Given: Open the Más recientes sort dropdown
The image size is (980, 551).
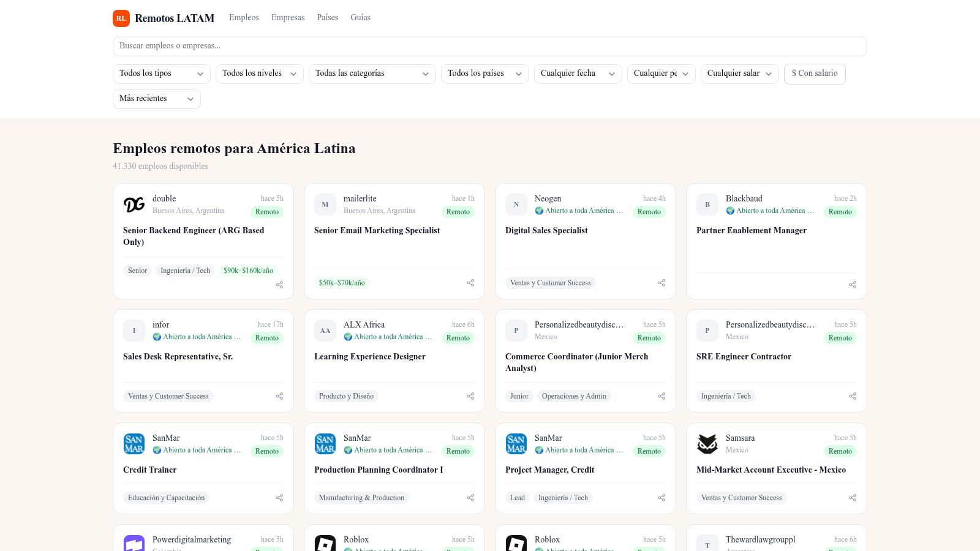Looking at the screenshot, I should click(x=157, y=99).
